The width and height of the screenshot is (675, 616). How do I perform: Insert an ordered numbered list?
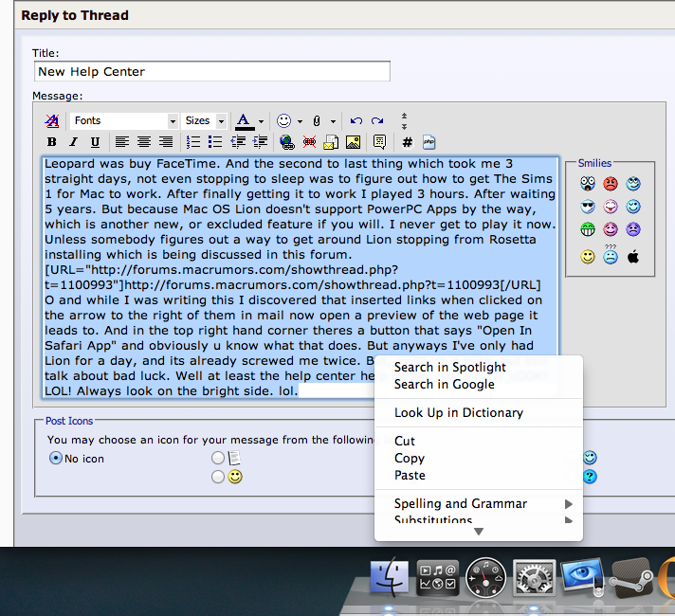click(x=193, y=142)
